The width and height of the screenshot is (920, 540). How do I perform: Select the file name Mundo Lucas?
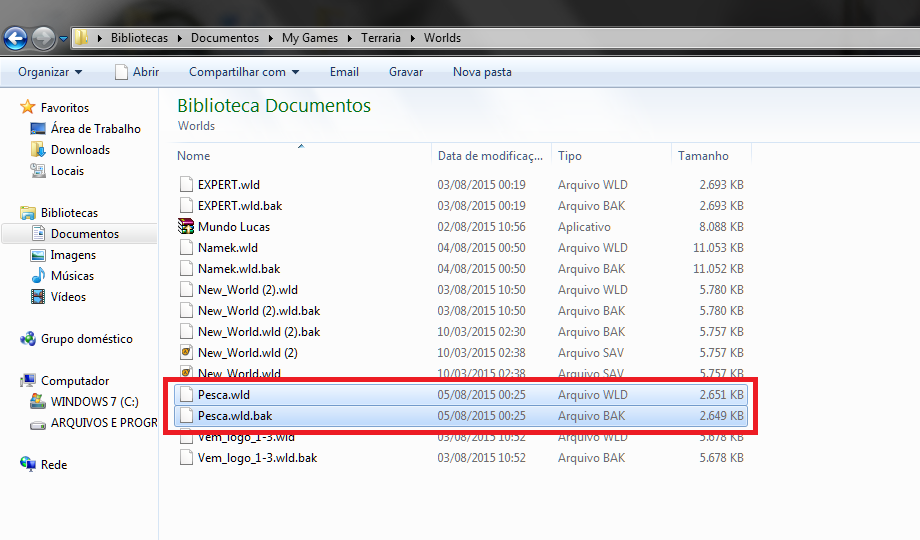[234, 227]
